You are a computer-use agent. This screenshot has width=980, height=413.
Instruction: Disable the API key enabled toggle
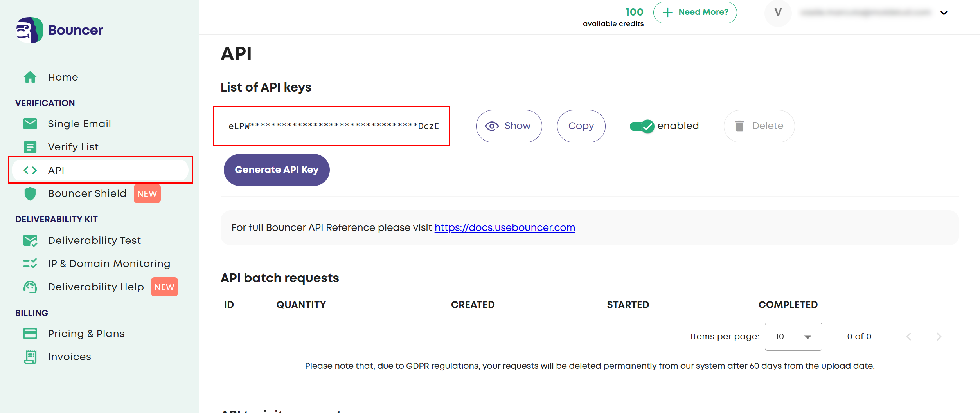pyautogui.click(x=642, y=126)
